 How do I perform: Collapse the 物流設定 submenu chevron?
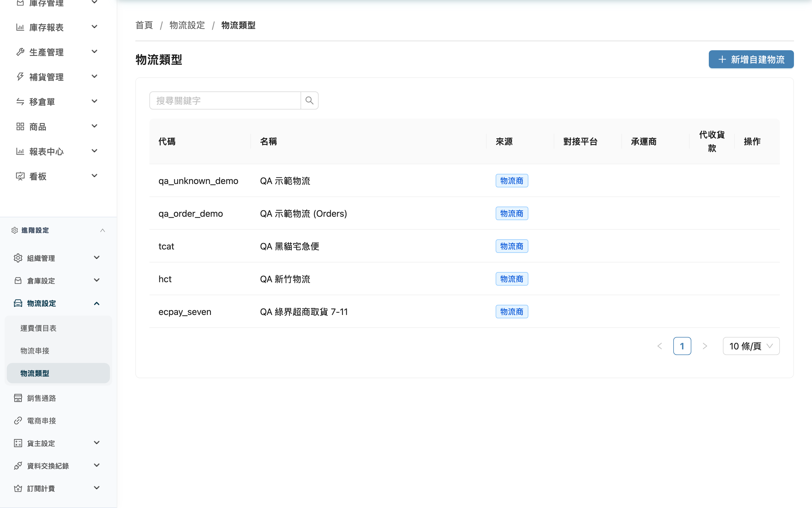(x=97, y=303)
